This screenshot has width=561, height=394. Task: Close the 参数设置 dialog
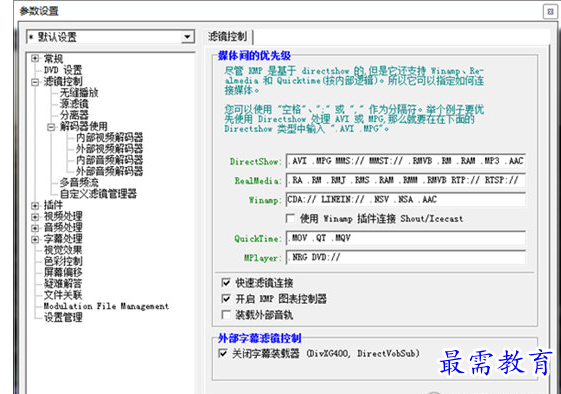[550, 11]
